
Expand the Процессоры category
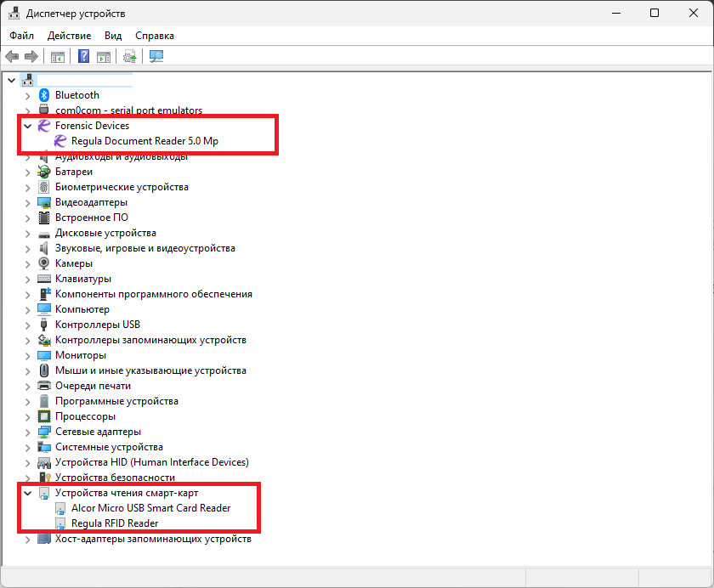coord(28,417)
